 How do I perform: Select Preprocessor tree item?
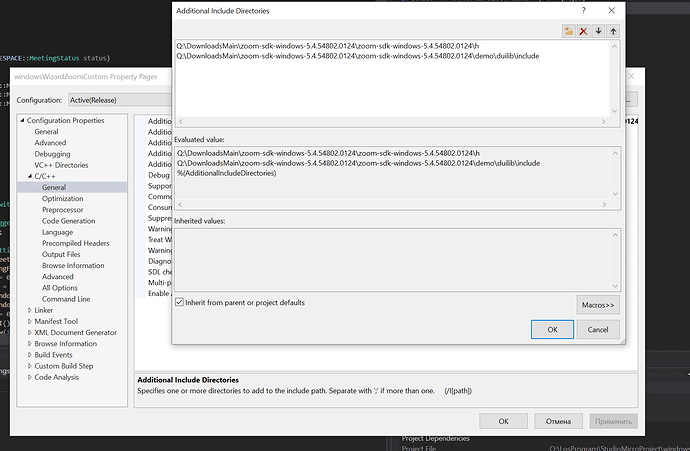(62, 210)
